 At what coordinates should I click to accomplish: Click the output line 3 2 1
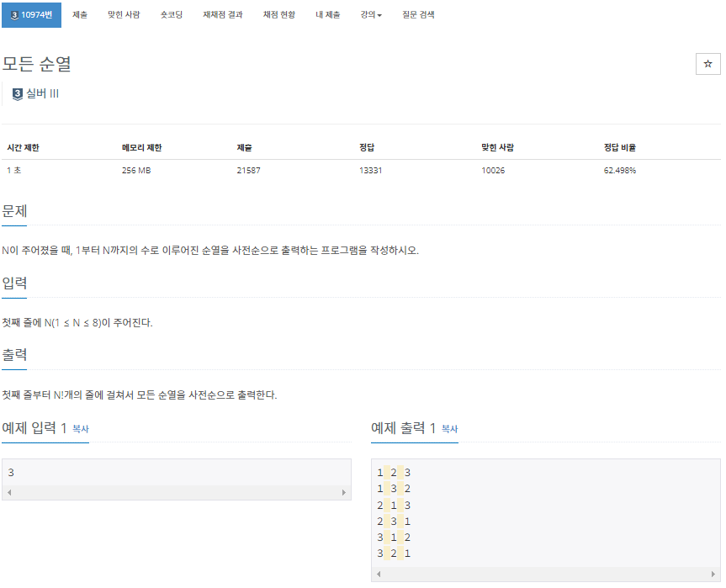coord(394,553)
